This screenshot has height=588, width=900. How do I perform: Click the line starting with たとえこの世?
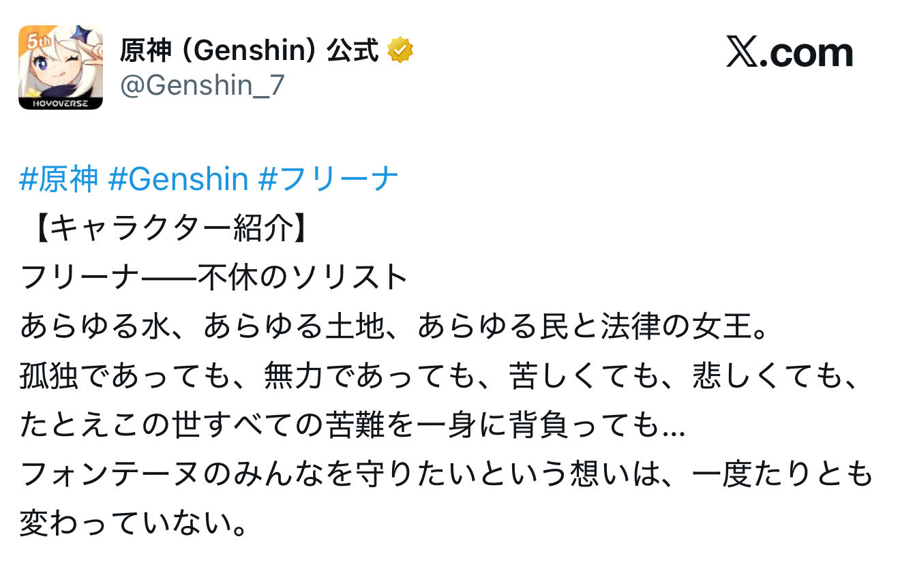pyautogui.click(x=352, y=426)
